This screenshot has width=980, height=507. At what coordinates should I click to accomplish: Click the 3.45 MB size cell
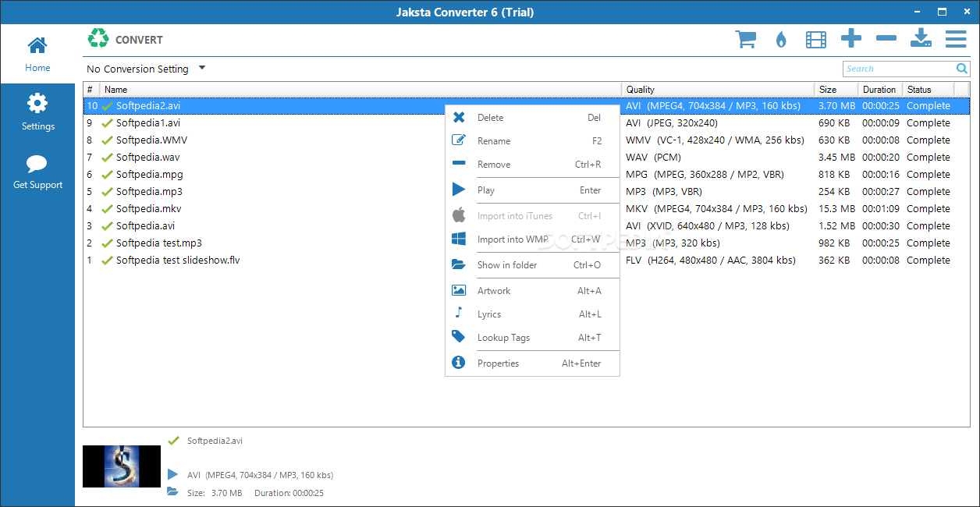pyautogui.click(x=836, y=158)
